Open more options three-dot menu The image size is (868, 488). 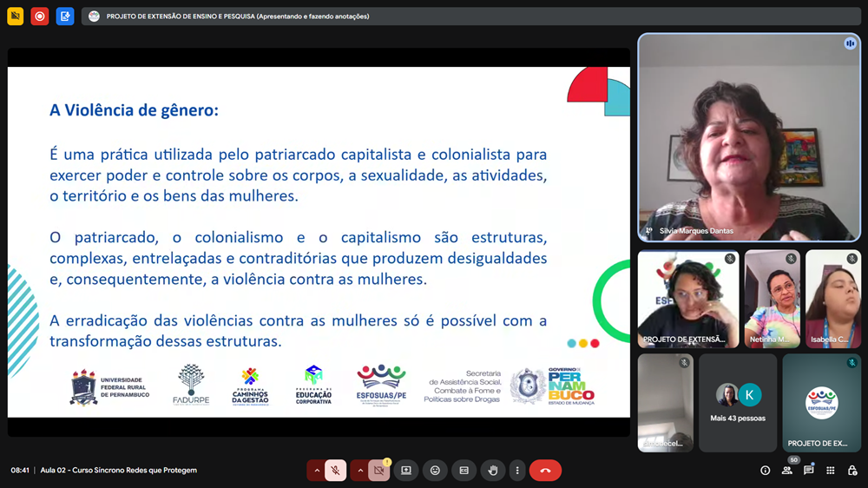click(x=517, y=471)
